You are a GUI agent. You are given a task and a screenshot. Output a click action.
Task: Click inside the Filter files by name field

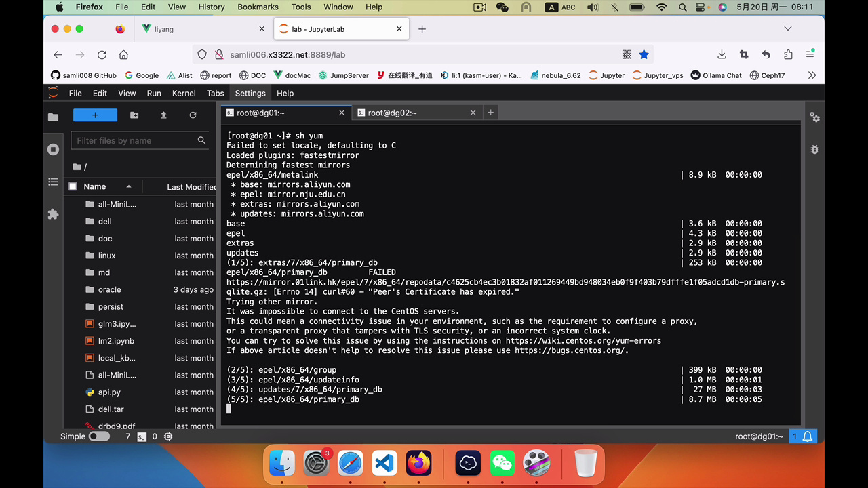[133, 140]
